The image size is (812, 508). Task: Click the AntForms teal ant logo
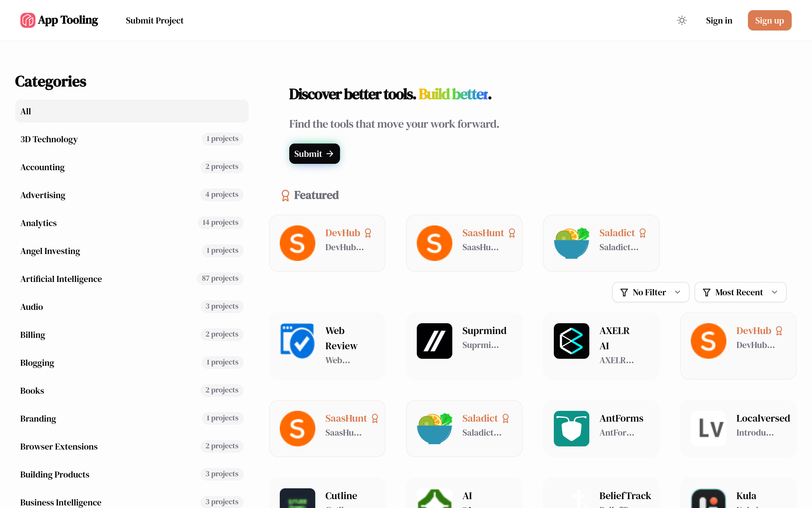coord(572,428)
